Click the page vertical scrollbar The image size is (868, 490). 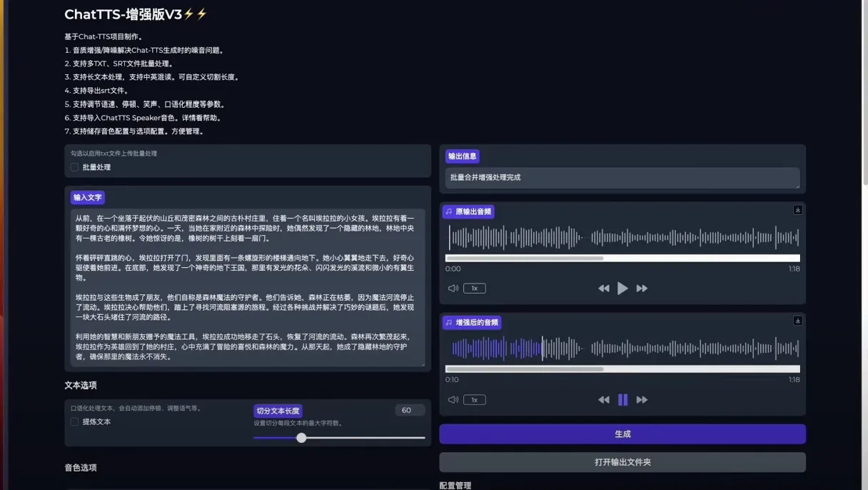coord(865,93)
